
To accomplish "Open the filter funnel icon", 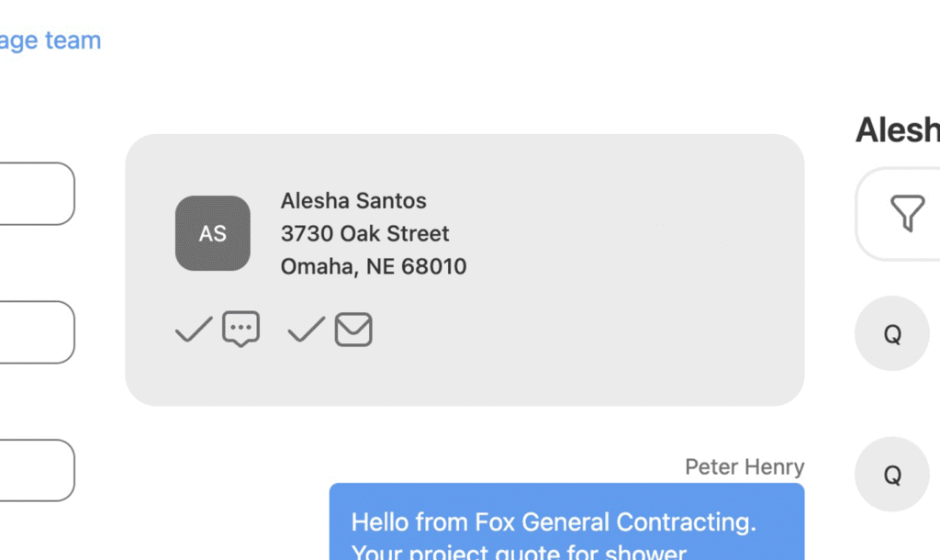I will pos(907,214).
